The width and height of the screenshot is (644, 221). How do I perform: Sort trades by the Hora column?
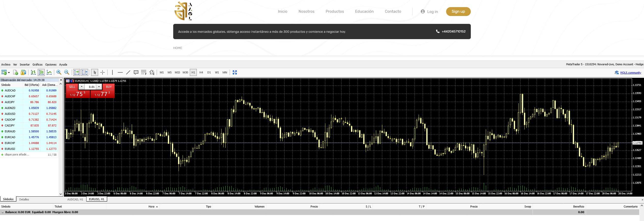151,207
